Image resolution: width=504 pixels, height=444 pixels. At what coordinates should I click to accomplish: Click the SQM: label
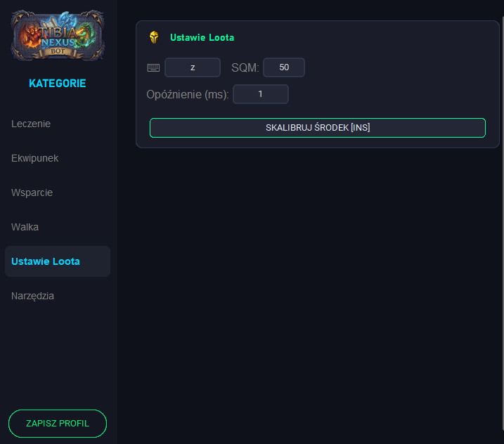(245, 67)
